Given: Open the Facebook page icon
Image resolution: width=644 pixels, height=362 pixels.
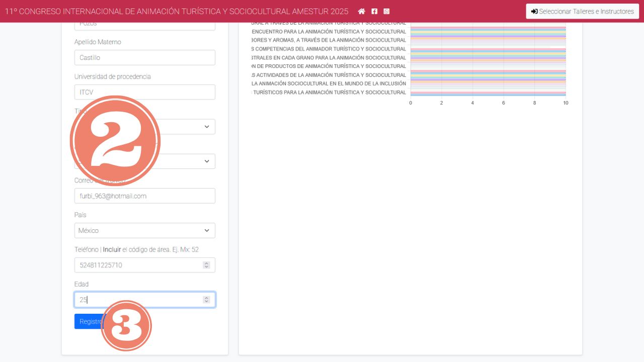Looking at the screenshot, I should [374, 11].
